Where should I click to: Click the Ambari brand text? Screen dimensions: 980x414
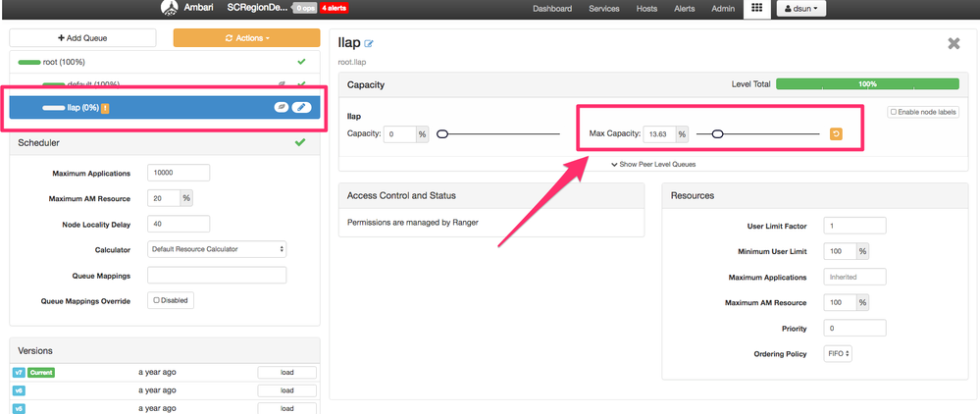click(199, 8)
